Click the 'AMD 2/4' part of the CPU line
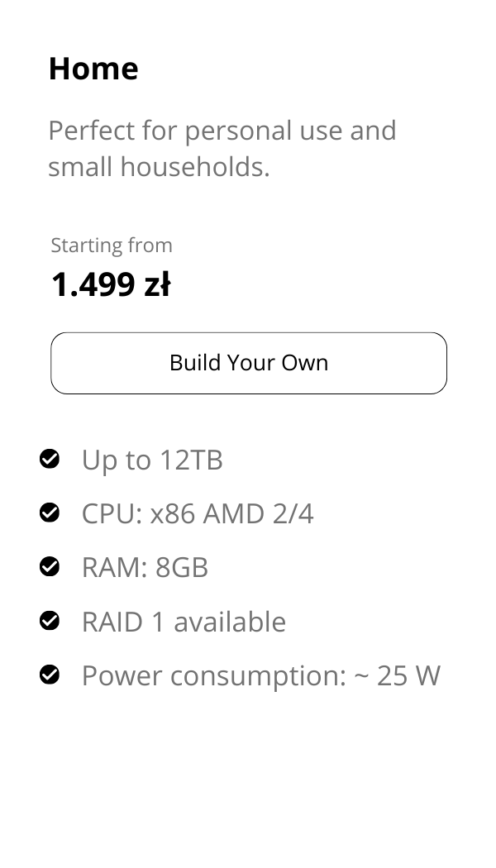496x868 pixels. pos(259,514)
